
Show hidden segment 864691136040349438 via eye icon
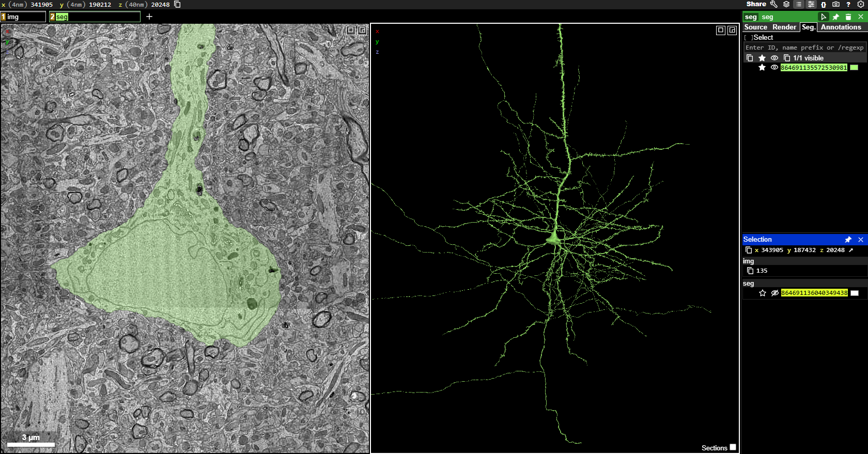(x=775, y=293)
